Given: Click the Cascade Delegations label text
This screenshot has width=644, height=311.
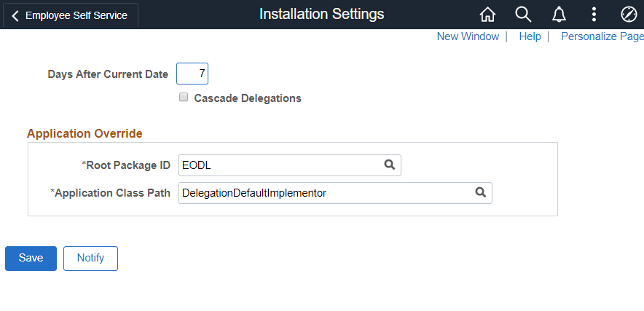Looking at the screenshot, I should tap(248, 98).
